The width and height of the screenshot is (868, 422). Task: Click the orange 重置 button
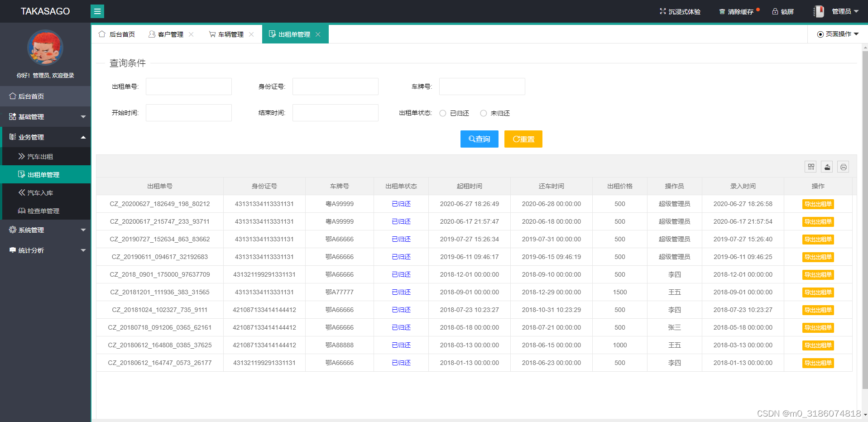(x=523, y=139)
